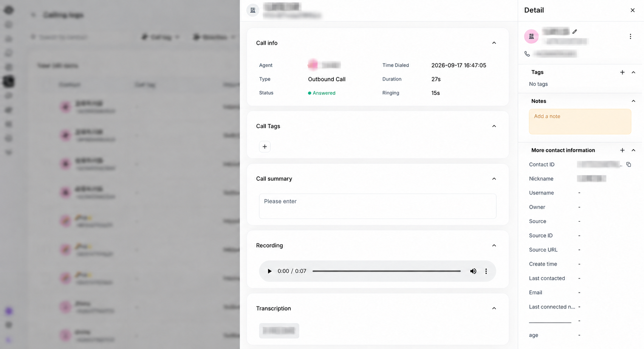Click the Answered status label
This screenshot has height=349, width=644.
(322, 93)
